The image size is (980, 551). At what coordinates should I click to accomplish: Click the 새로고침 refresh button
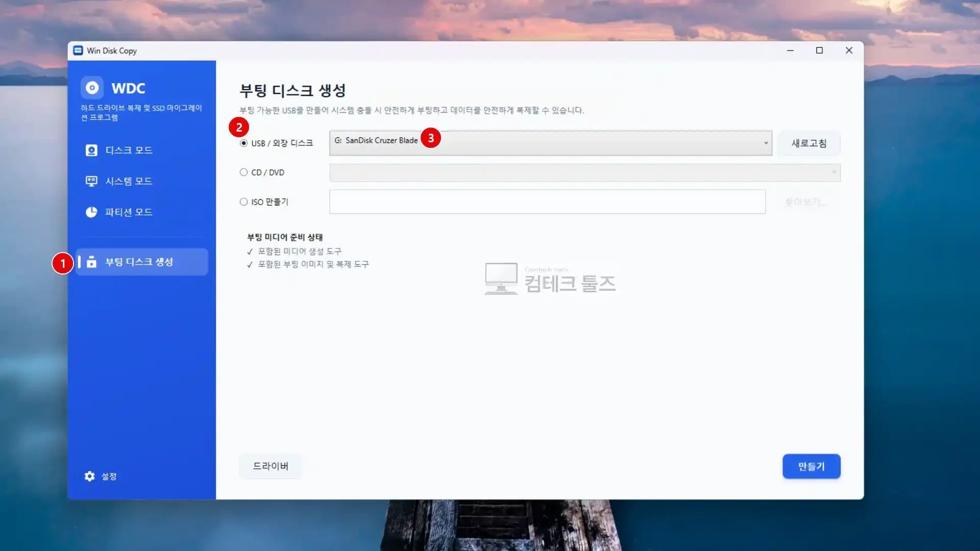[x=809, y=143]
